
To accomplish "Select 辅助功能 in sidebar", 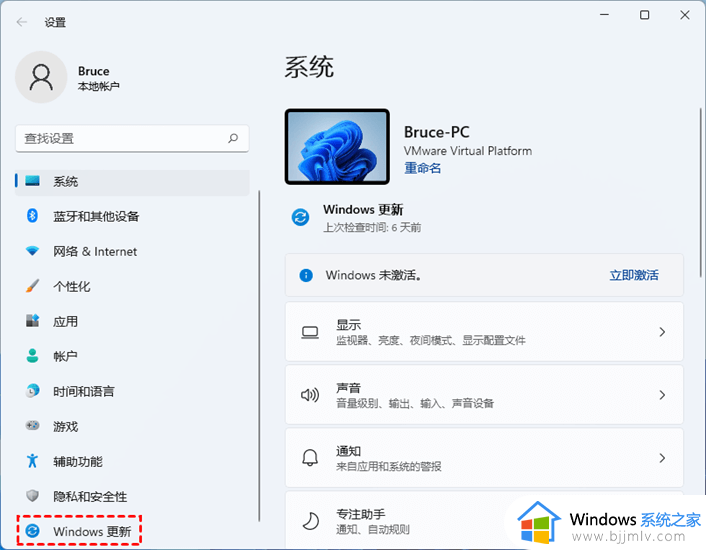I will (132, 461).
